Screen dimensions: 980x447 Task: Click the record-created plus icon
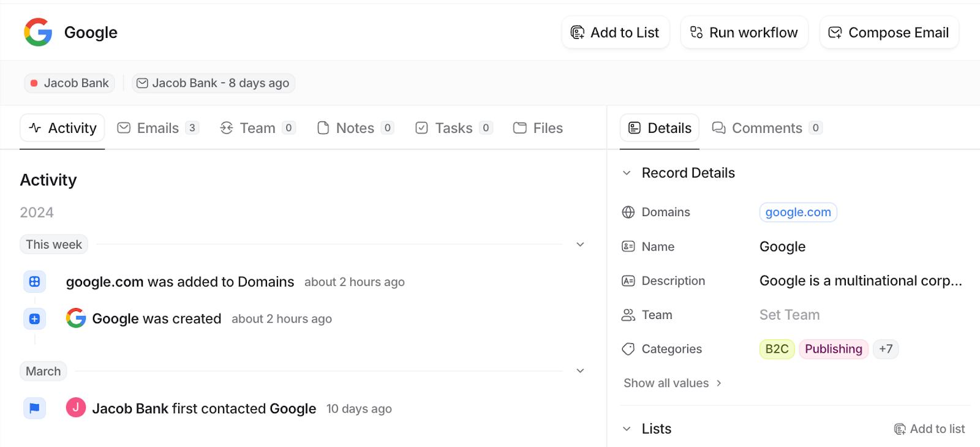[x=35, y=319]
